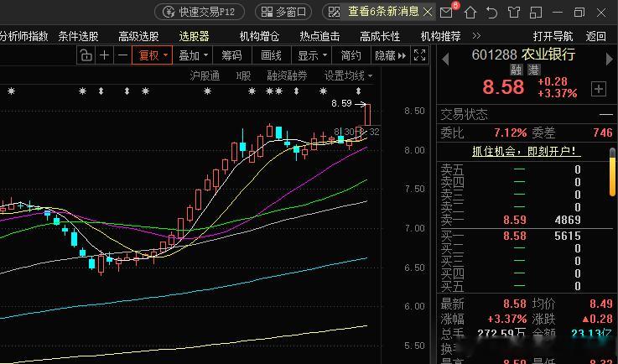Click 买一 price 8.58
Screen dimensions: 618x364
[x=515, y=236]
